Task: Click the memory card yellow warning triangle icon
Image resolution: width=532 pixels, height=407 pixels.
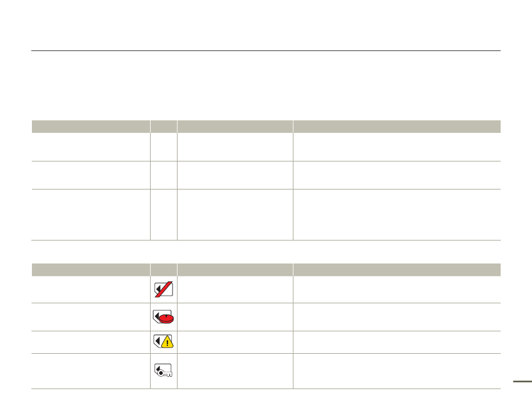Action: pos(163,341)
